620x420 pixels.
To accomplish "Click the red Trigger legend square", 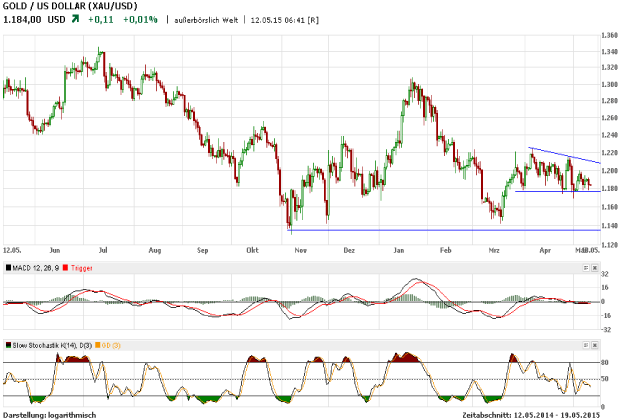I will [x=65, y=268].
